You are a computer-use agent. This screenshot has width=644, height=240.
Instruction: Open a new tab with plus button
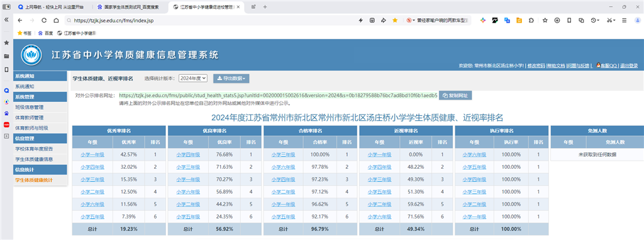[265, 7]
